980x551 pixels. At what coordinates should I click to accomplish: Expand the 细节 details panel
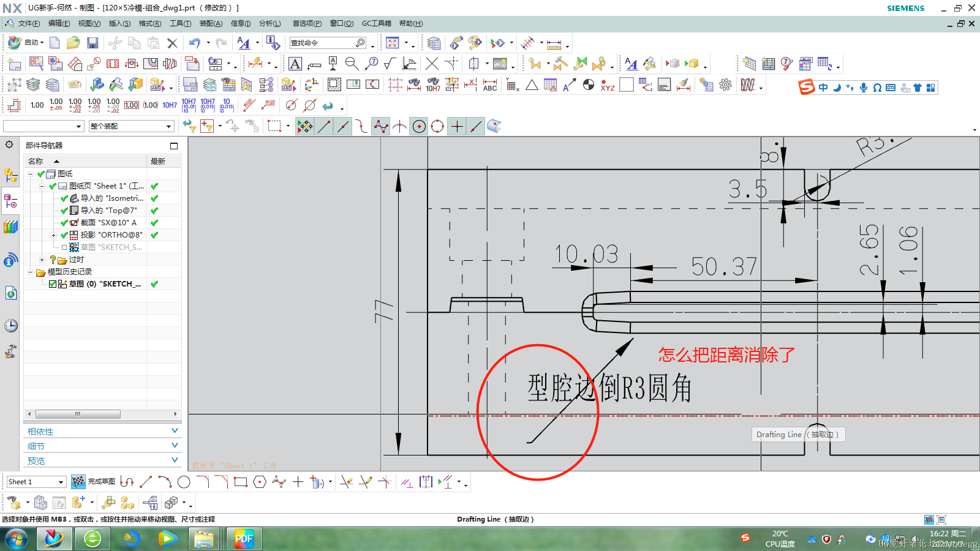[x=103, y=446]
